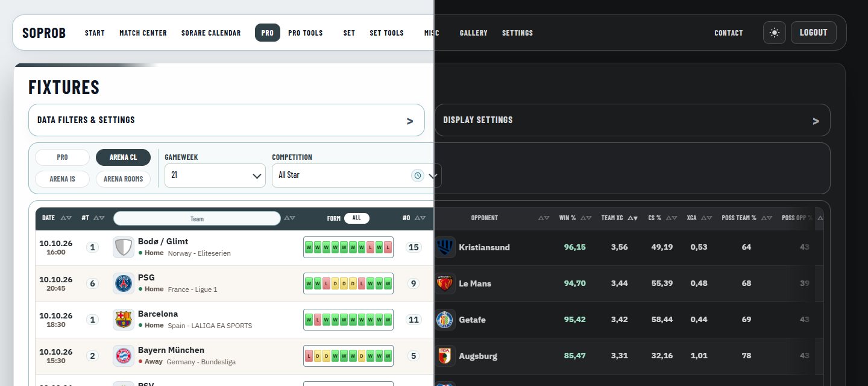Click Poss Team % value 78
This screenshot has height=386, width=868.
[746, 356]
